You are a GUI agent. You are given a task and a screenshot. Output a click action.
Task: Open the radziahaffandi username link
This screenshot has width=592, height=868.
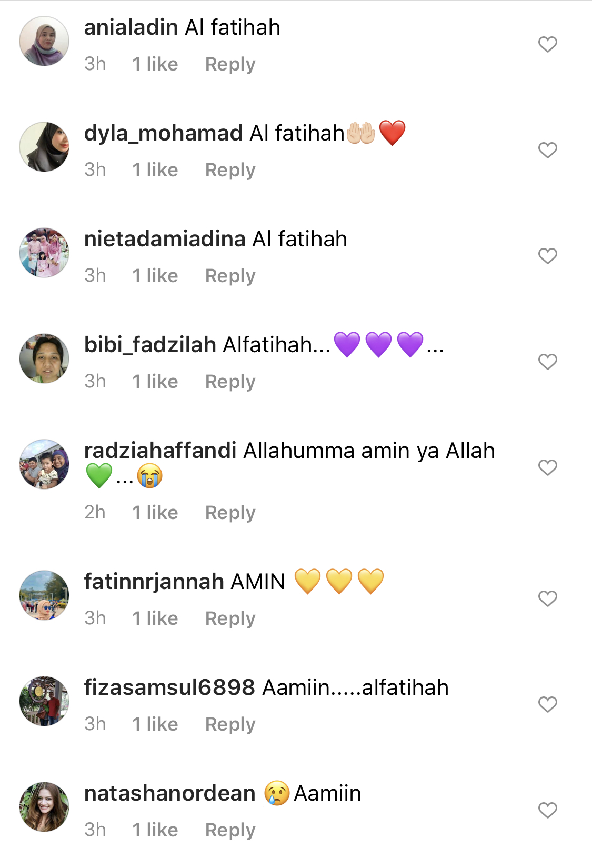click(160, 451)
